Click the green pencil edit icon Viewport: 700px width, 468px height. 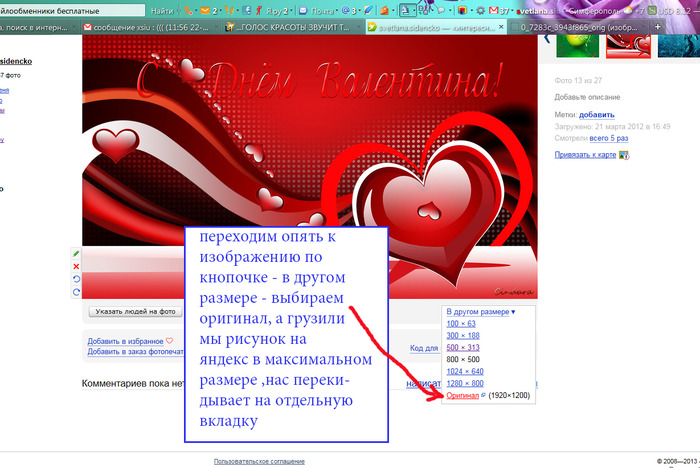pos(76,254)
